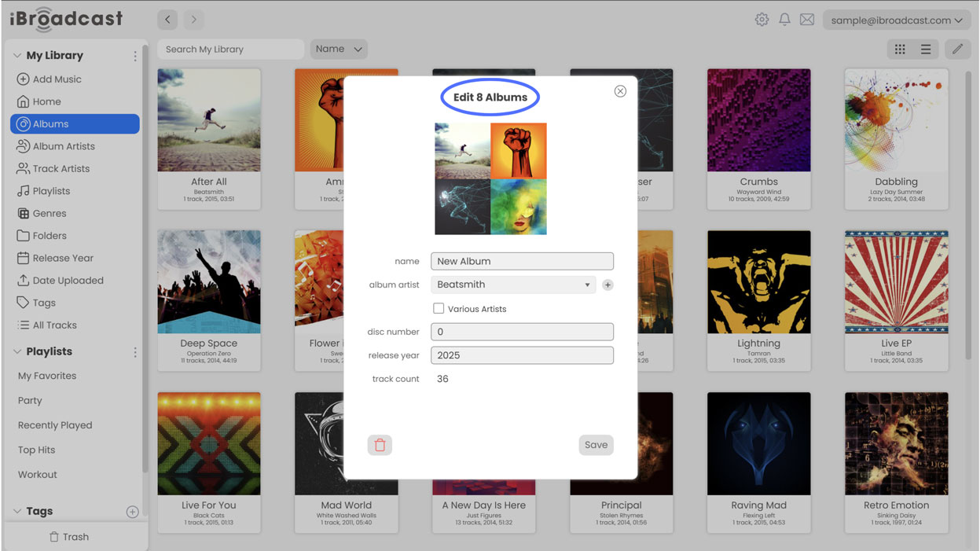Viewport: 980px width, 551px height.
Task: Open the settings gear icon
Action: (x=762, y=20)
